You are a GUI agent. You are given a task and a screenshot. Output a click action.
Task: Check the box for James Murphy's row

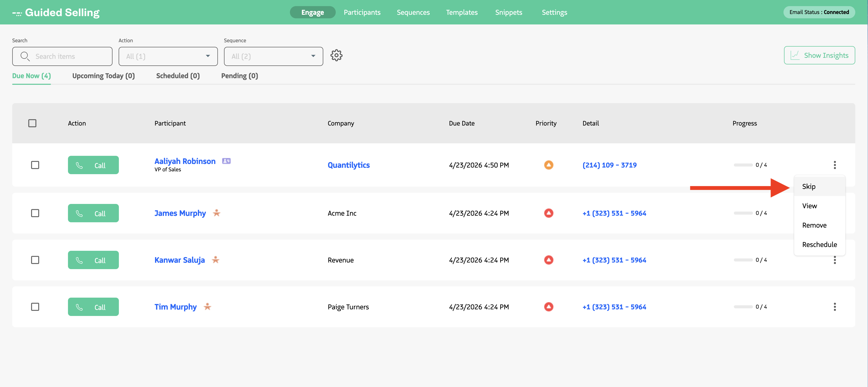point(35,213)
